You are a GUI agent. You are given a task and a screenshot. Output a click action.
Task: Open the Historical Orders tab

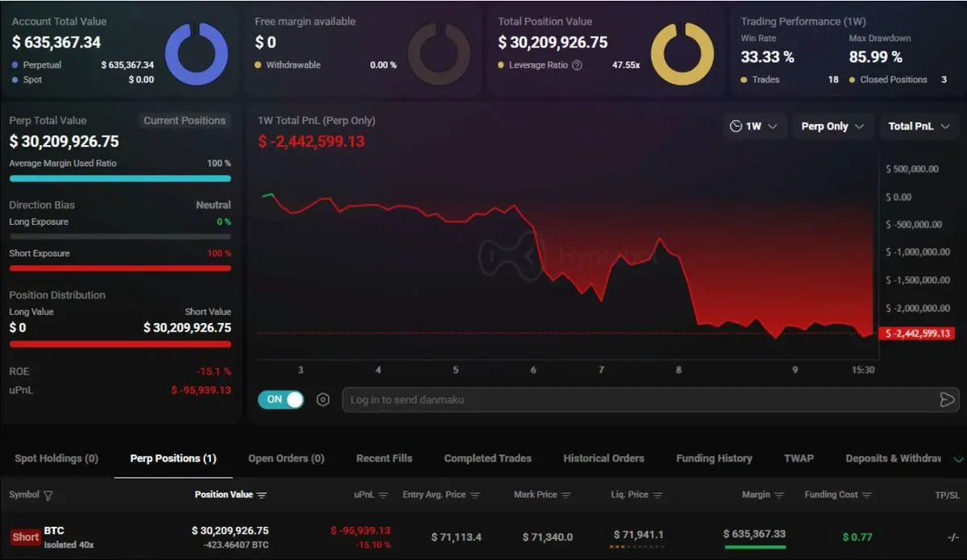click(x=604, y=458)
